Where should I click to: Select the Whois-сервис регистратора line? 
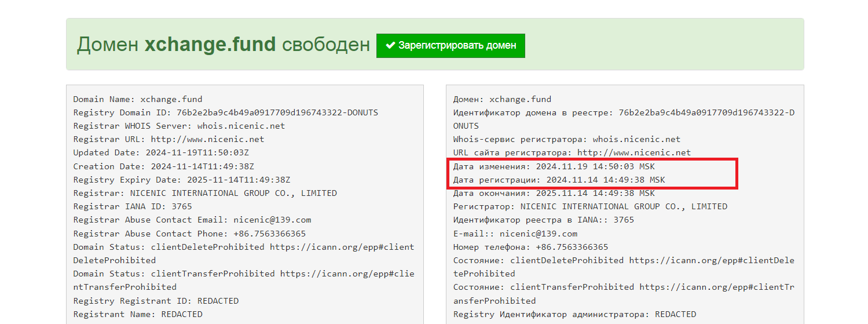(x=567, y=139)
